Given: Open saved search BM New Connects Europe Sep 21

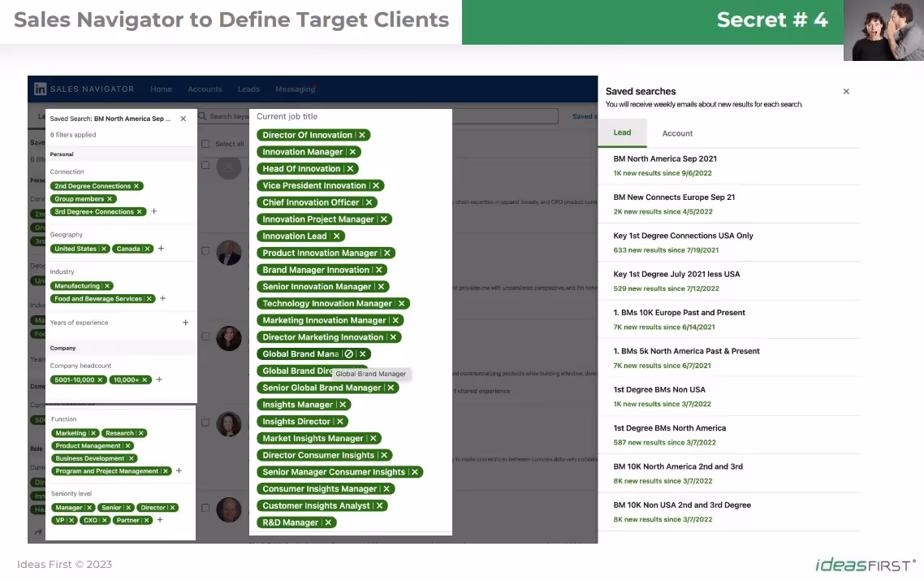Looking at the screenshot, I should click(674, 197).
